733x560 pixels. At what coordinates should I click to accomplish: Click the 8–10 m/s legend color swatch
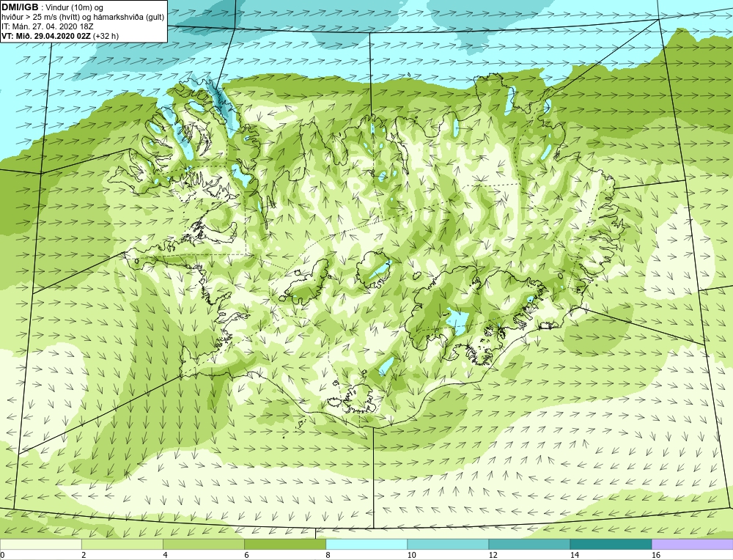366,544
